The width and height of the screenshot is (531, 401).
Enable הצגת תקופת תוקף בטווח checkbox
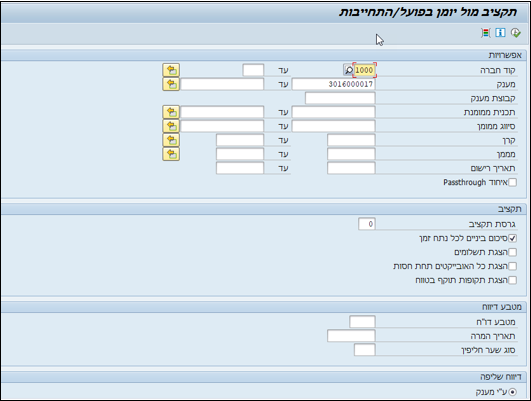click(512, 280)
